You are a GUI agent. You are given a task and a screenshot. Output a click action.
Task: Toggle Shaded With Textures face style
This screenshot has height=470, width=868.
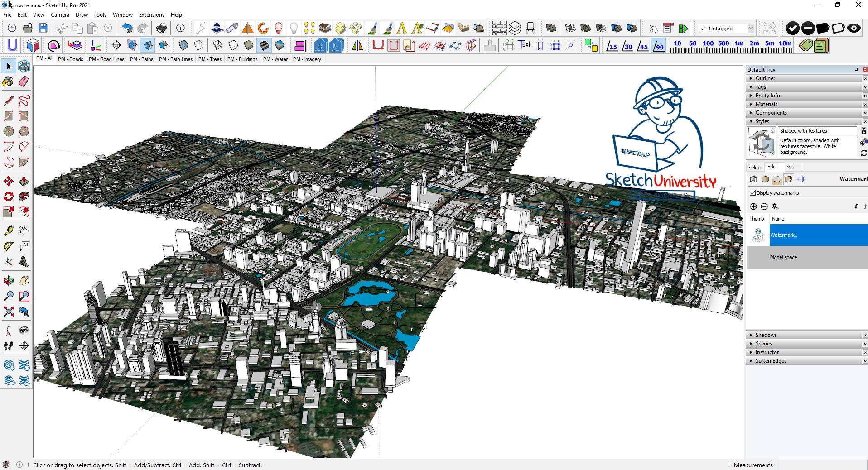pos(264,45)
